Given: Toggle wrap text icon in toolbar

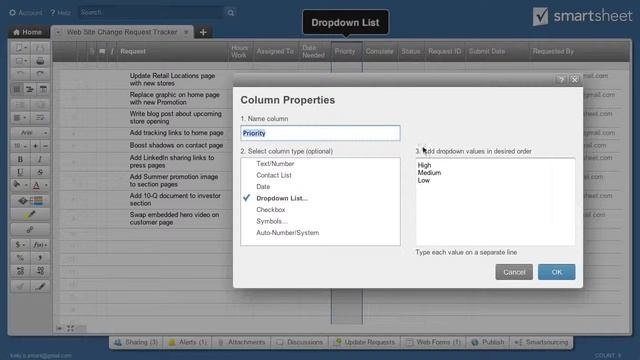Looking at the screenshot, I should click(40, 118).
